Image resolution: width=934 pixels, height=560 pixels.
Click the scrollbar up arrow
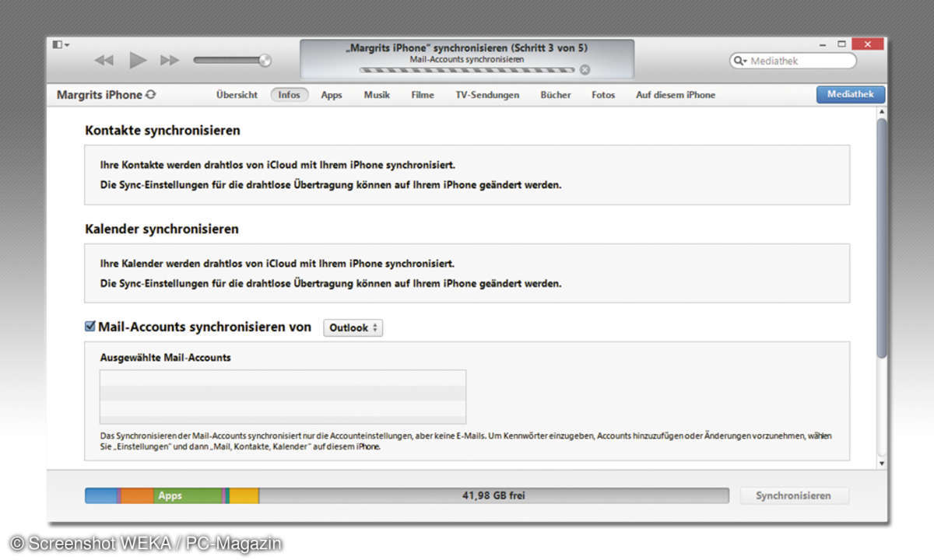(x=881, y=113)
